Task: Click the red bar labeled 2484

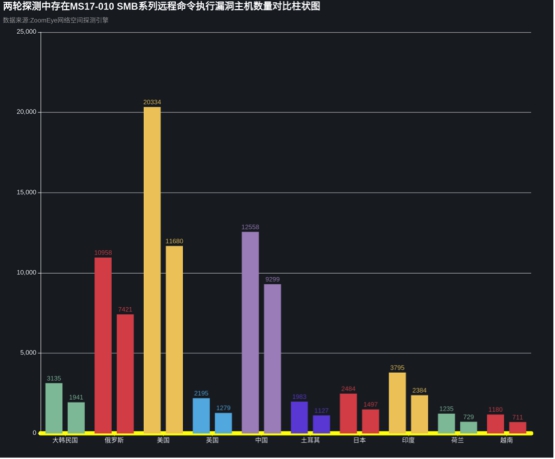Action: click(x=348, y=413)
